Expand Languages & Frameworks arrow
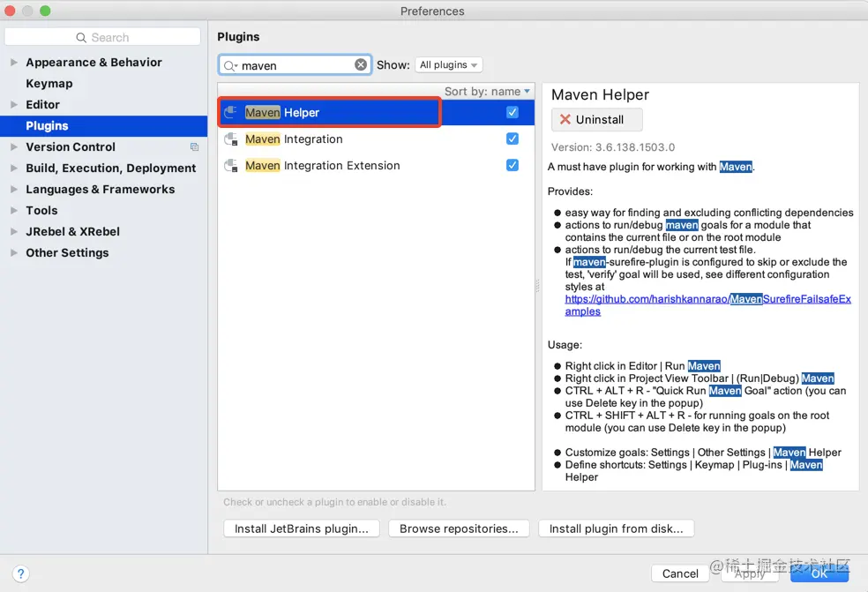This screenshot has height=592, width=868. pyautogui.click(x=14, y=189)
